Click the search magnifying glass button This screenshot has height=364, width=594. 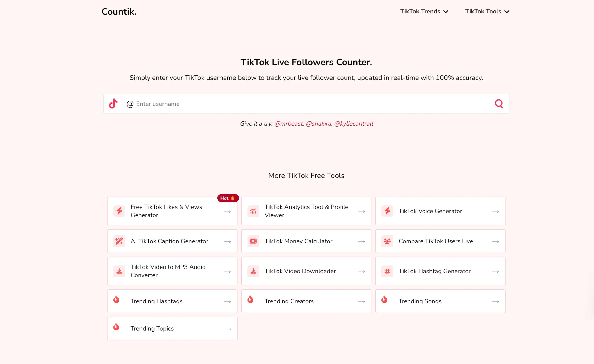tap(499, 104)
